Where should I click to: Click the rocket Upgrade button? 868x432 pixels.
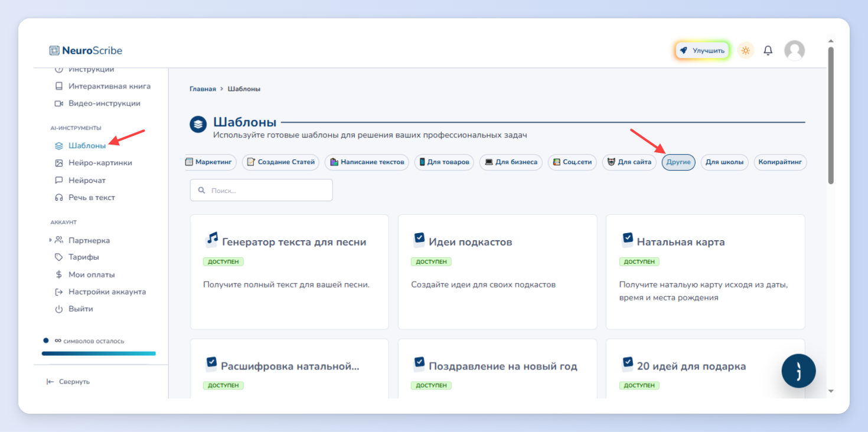point(702,51)
